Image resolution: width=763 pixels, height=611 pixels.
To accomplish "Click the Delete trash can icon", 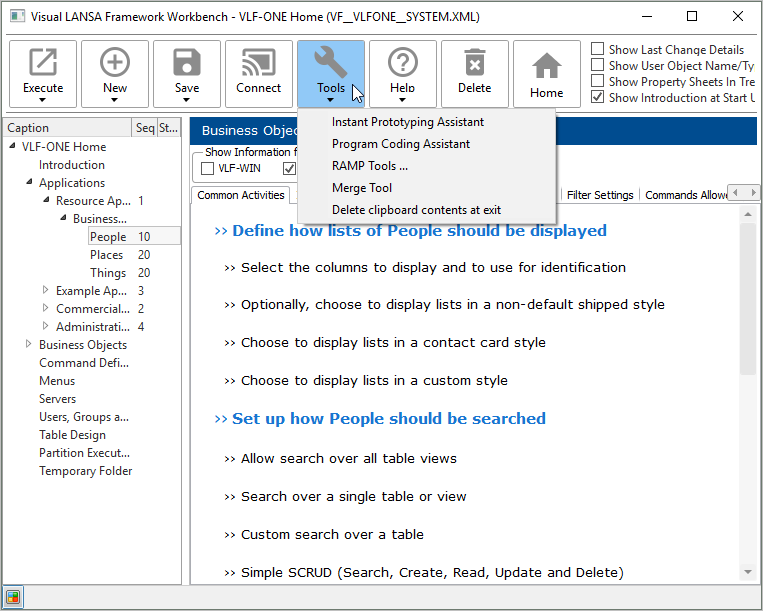I will (475, 63).
